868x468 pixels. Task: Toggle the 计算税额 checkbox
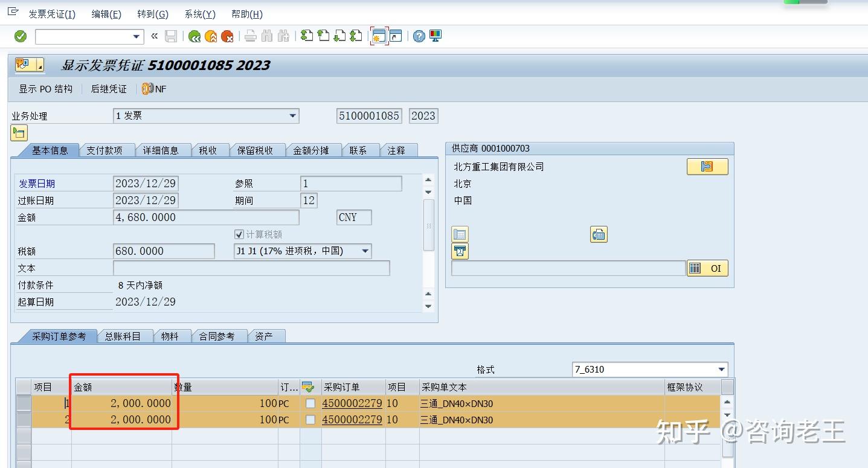coord(239,234)
